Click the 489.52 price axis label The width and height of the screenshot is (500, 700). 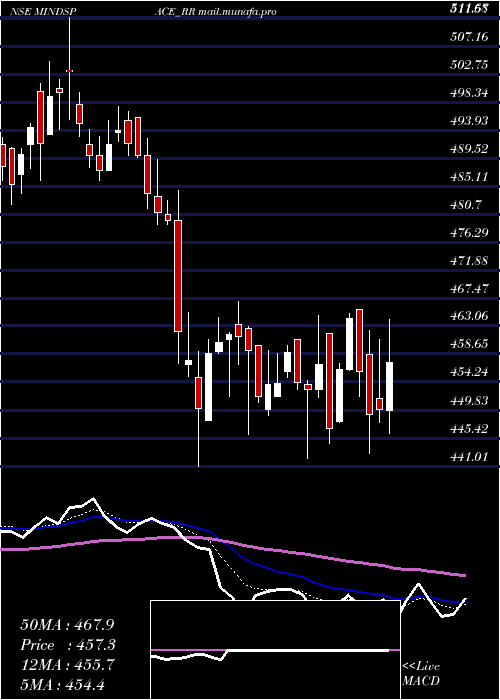[x=469, y=149]
